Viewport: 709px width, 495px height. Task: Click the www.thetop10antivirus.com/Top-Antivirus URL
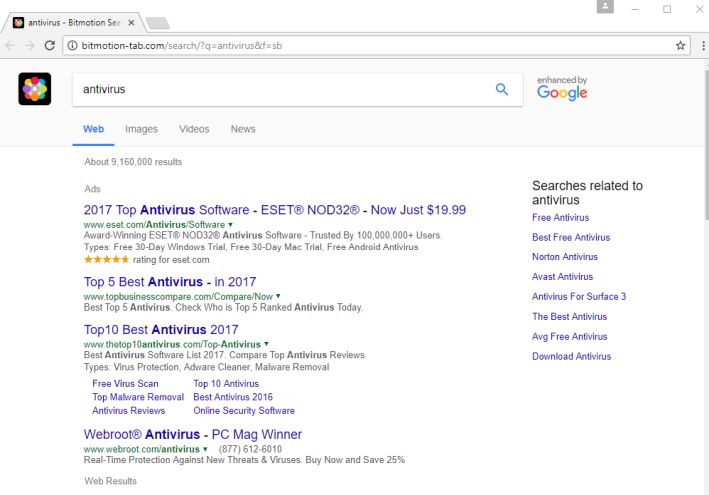pos(172,344)
